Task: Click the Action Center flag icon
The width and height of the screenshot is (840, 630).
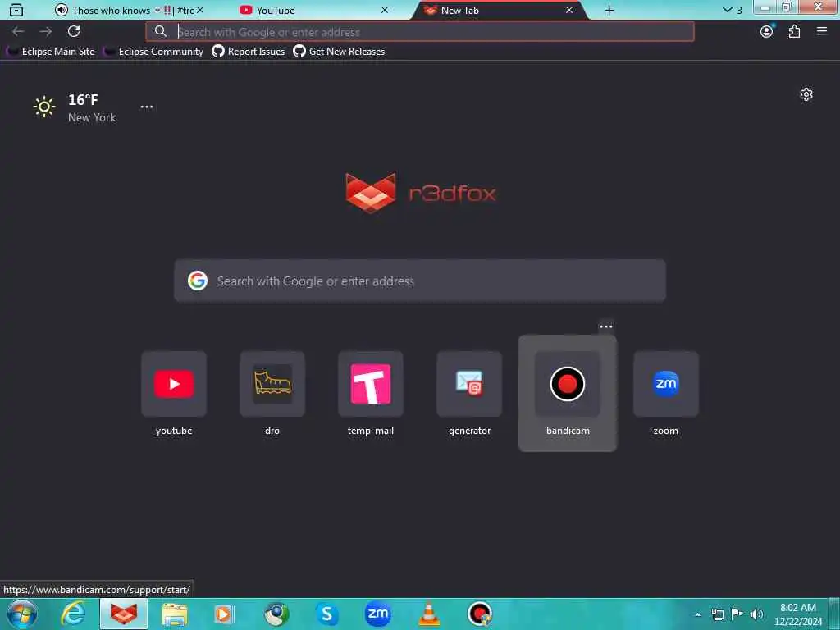Action: tap(737, 614)
